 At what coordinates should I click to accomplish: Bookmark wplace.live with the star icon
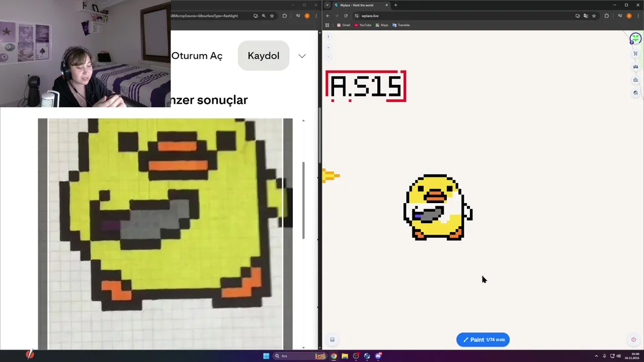click(594, 16)
